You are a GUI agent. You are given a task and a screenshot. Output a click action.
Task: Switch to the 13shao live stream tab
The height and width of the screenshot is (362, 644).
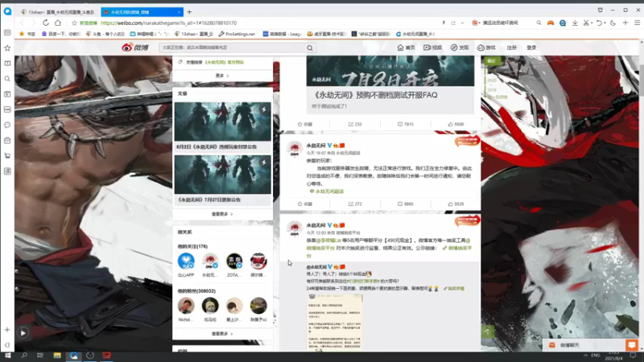[58, 12]
